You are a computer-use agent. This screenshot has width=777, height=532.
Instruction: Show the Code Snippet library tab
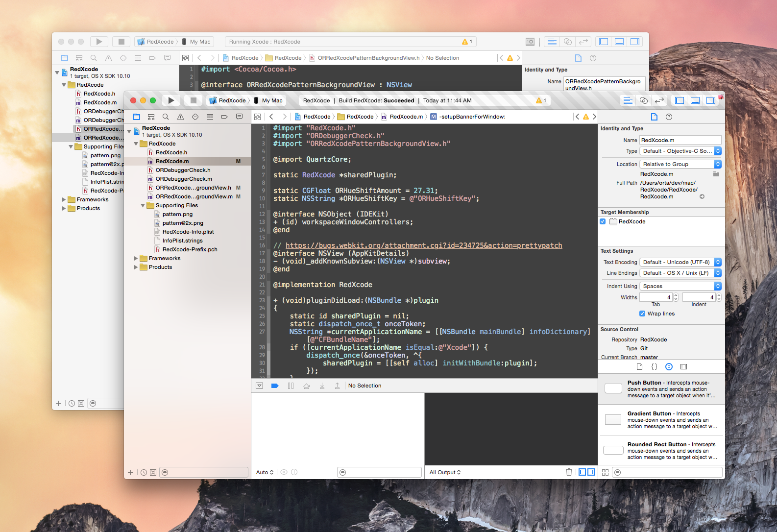654,367
